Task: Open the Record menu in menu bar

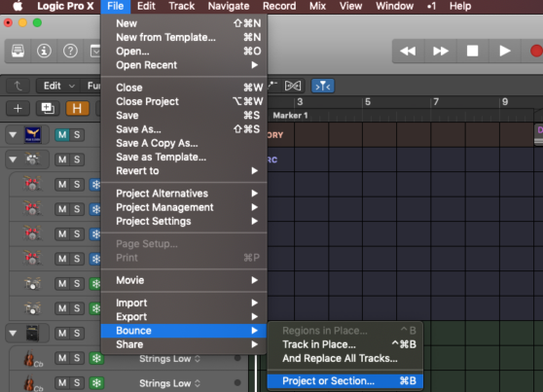Action: point(279,6)
